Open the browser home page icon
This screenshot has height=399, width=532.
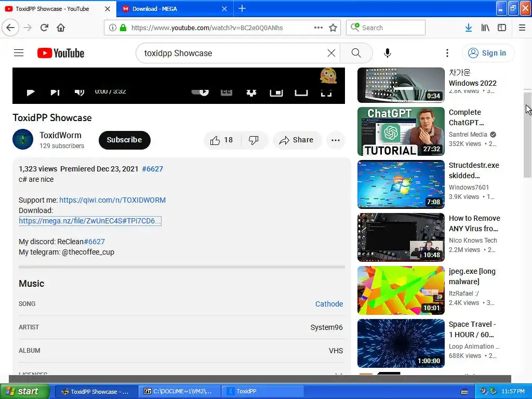61,28
